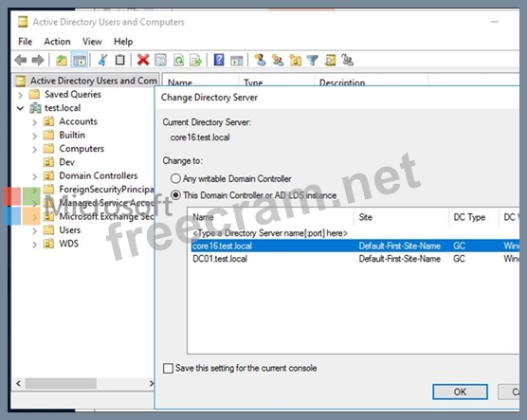Select Any writable Domain Controller radio button
This screenshot has height=420, width=527.
175,178
